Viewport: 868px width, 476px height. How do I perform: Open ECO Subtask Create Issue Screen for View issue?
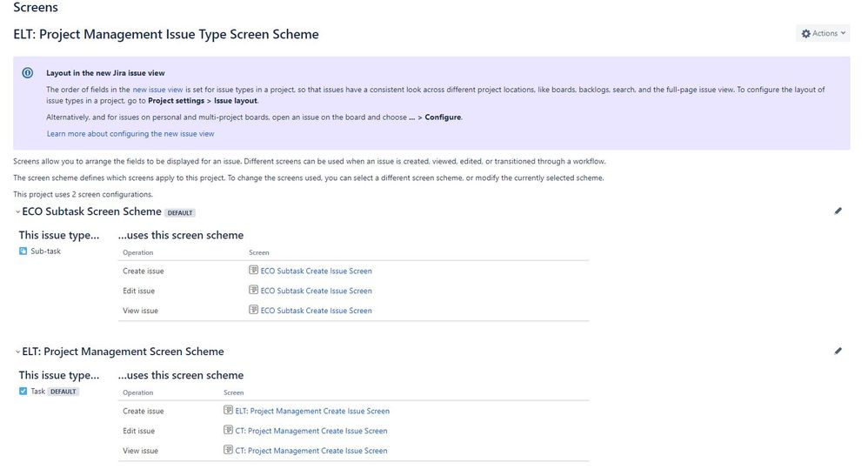[316, 311]
